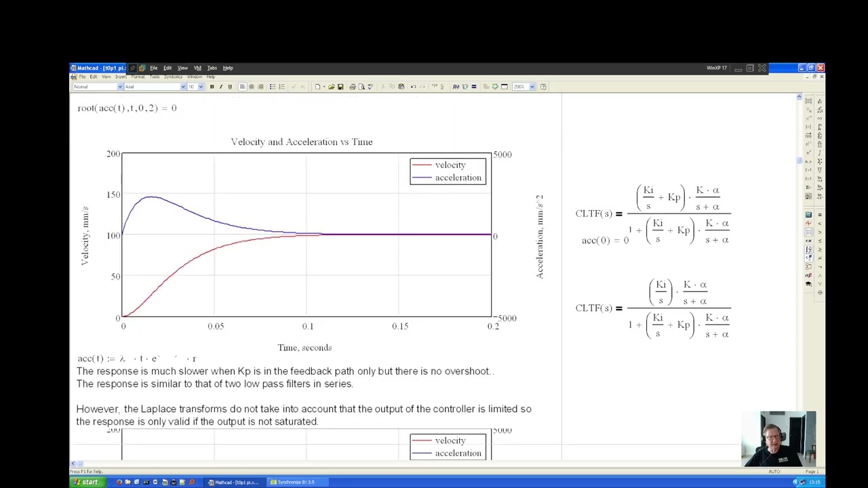Click the Evaluation toolbar icon (x=)

click(808, 241)
